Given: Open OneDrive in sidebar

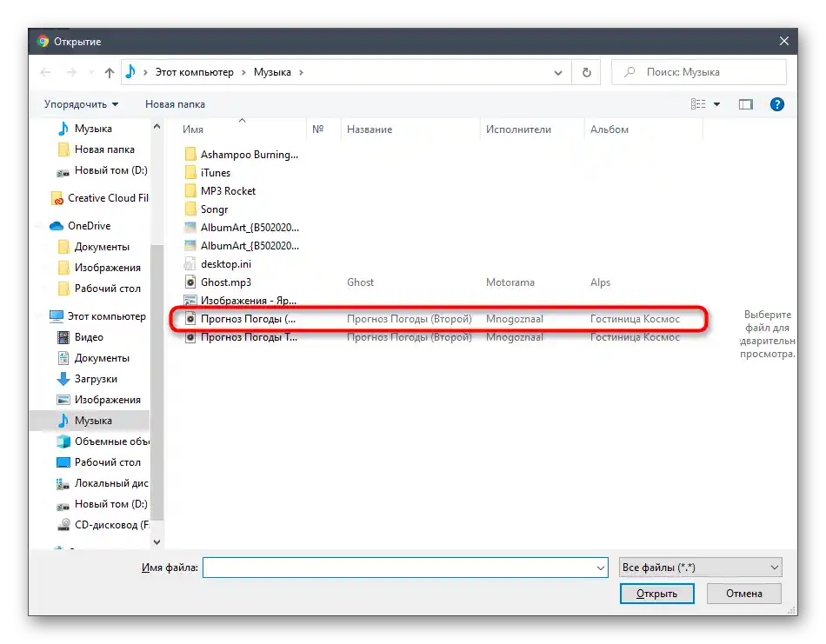Looking at the screenshot, I should (x=80, y=226).
